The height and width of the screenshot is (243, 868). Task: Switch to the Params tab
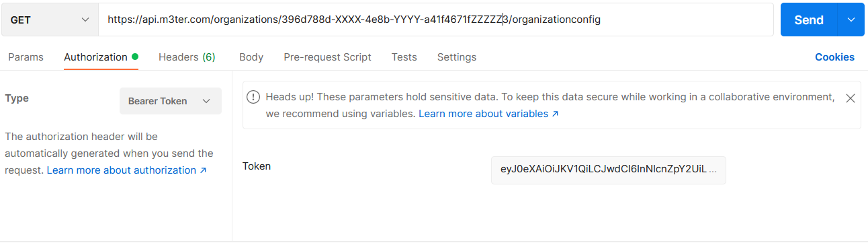[26, 57]
